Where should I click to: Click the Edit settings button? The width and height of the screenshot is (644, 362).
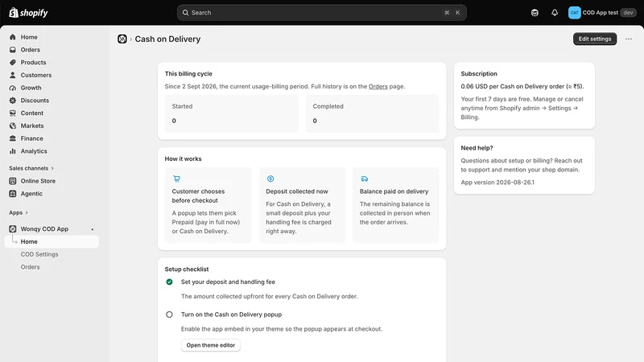(x=595, y=39)
